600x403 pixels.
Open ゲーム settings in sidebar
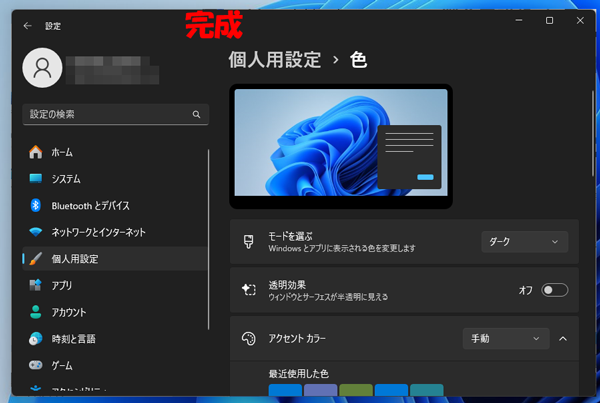(x=62, y=365)
